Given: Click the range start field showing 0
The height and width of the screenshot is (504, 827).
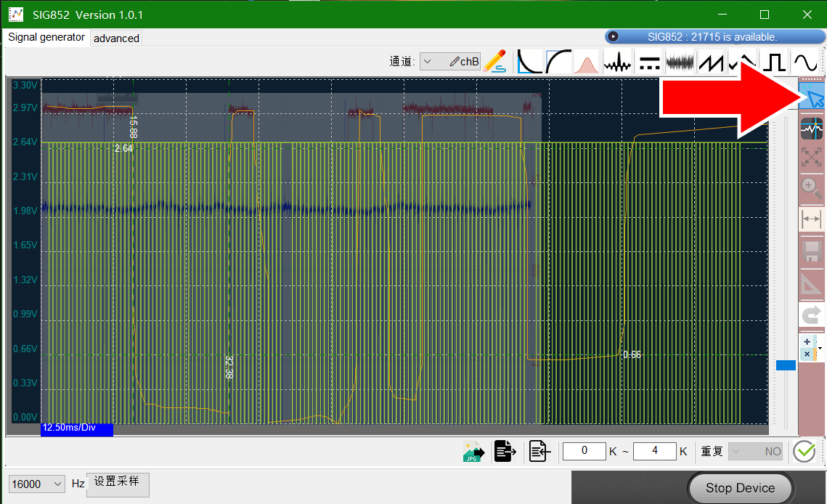Looking at the screenshot, I should click(x=584, y=451).
